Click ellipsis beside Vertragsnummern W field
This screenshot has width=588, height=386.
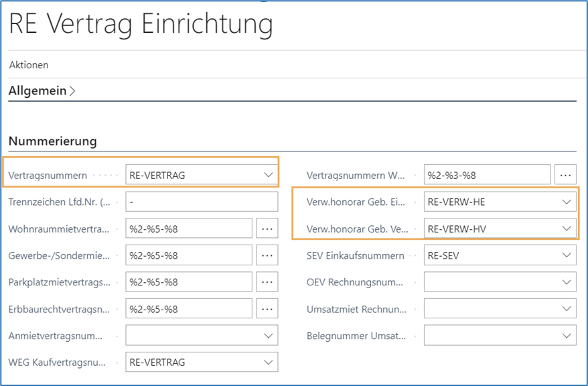tap(565, 174)
